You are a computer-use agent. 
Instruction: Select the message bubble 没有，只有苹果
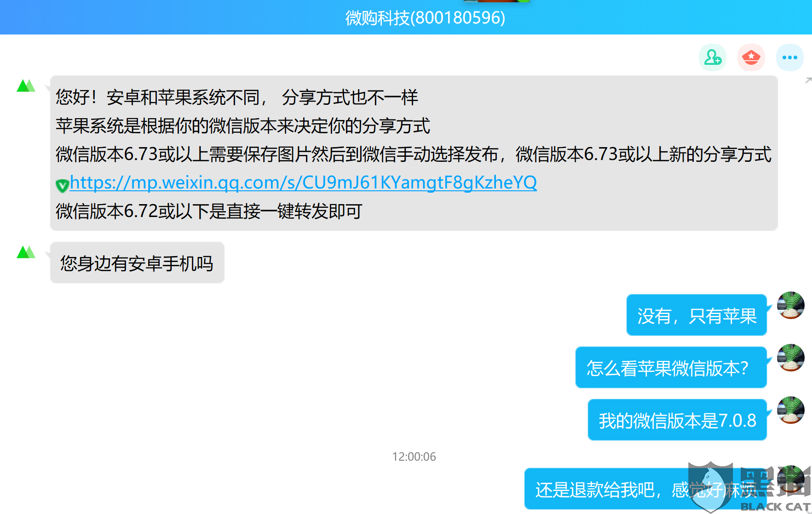[696, 315]
